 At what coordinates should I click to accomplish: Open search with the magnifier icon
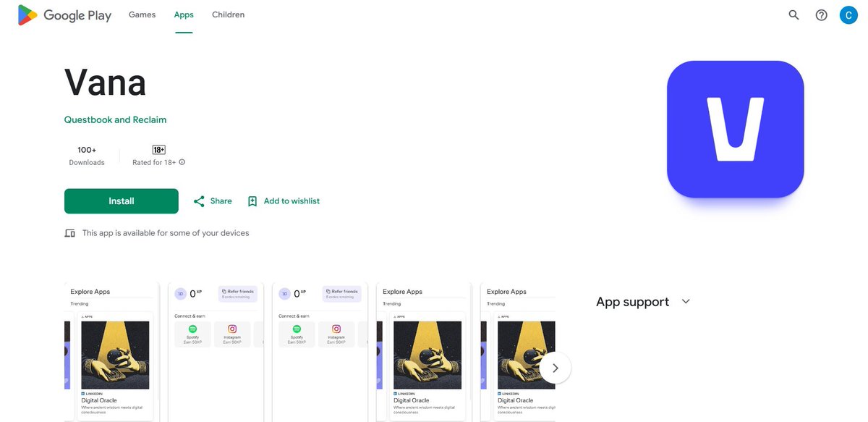(x=793, y=14)
